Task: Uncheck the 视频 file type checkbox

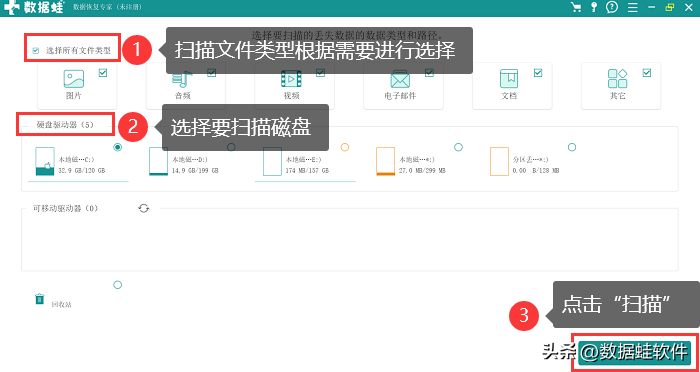Action: coord(321,73)
